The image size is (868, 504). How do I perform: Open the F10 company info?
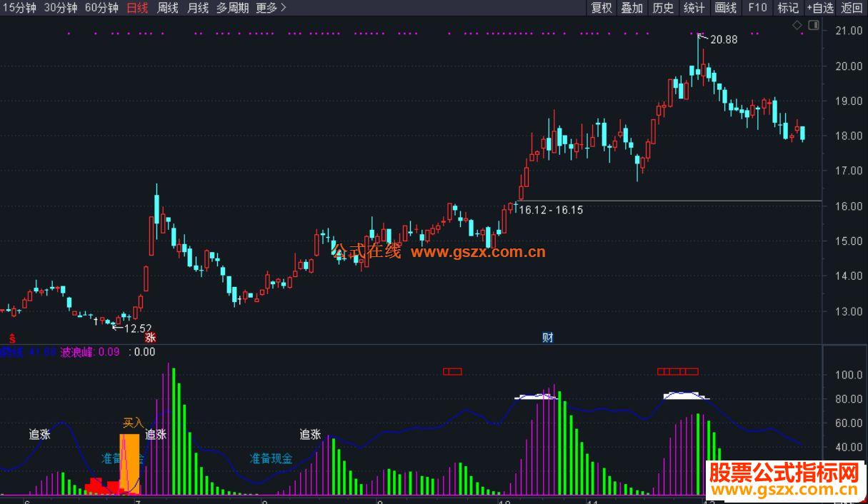(757, 8)
